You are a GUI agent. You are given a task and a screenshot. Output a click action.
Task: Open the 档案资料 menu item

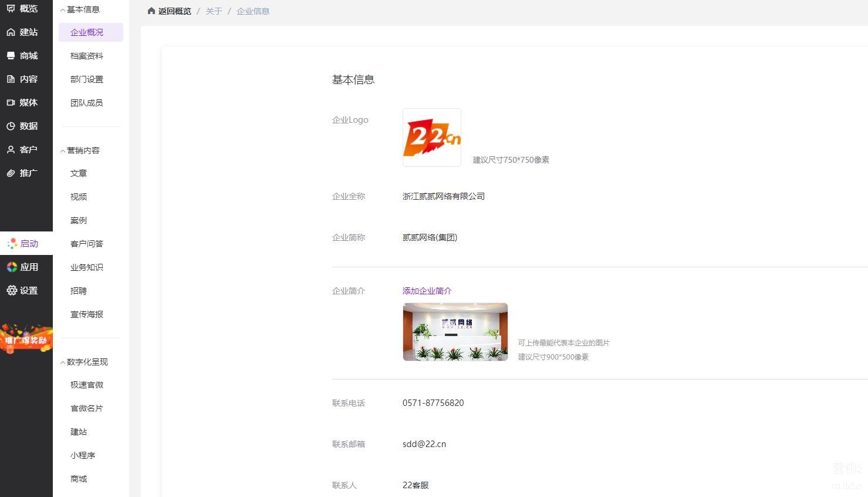(86, 56)
